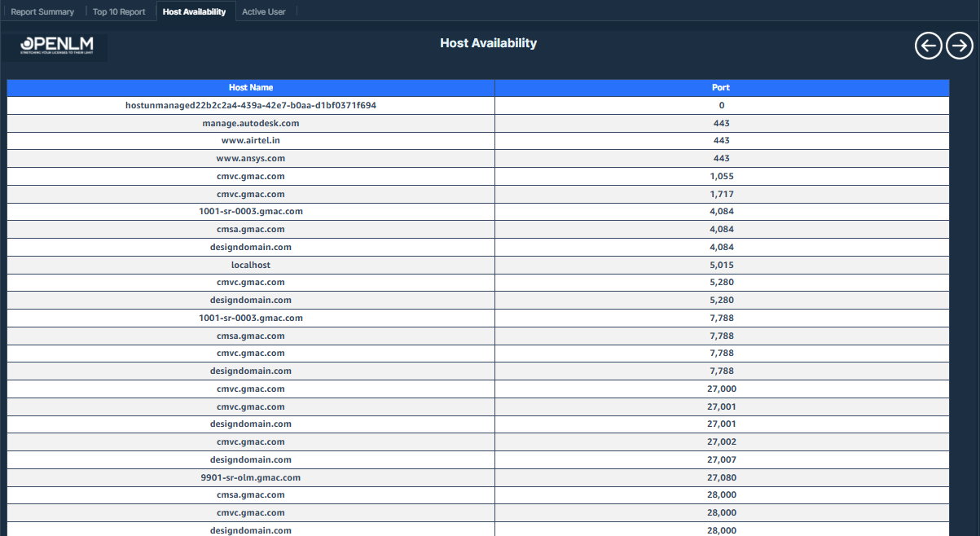The image size is (980, 536).
Task: Click the right circular navigation arrow
Action: point(959,46)
